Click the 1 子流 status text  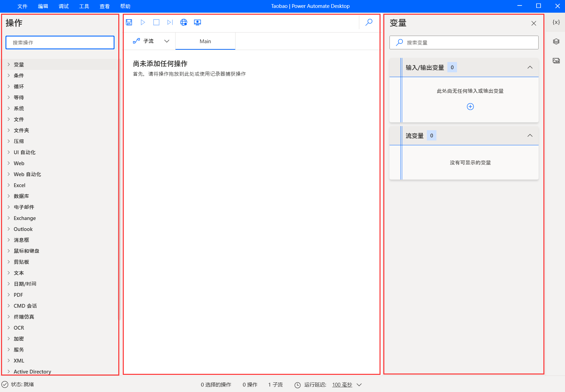[276, 385]
